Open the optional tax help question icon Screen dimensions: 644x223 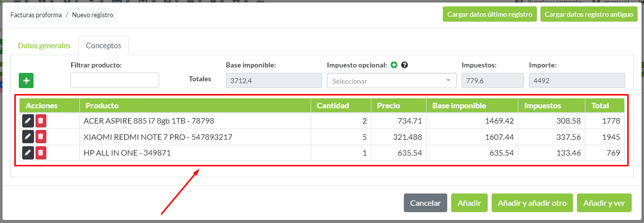404,65
